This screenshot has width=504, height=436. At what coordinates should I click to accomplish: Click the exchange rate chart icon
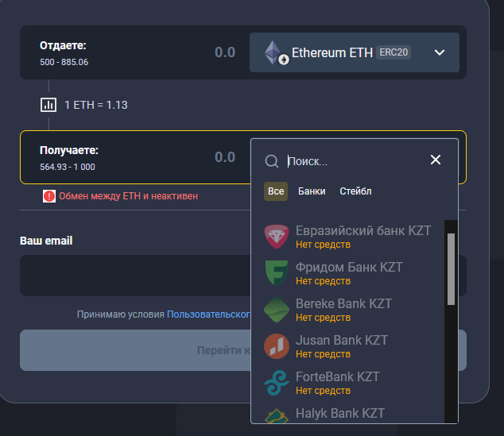pos(48,105)
